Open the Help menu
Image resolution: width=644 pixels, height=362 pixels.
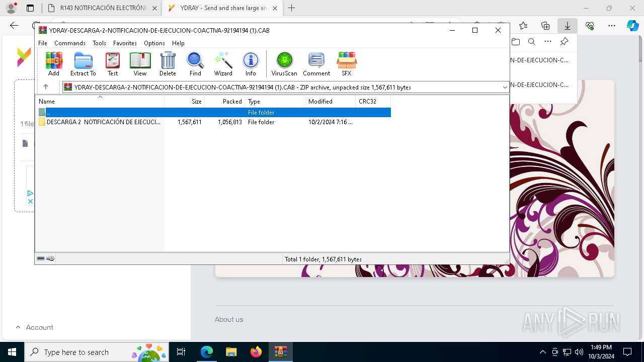pos(178,43)
